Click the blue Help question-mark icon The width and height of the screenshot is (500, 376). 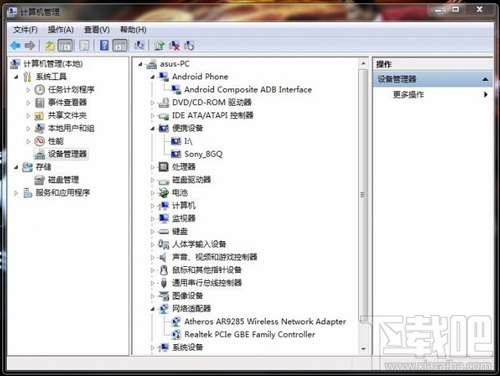(x=104, y=45)
